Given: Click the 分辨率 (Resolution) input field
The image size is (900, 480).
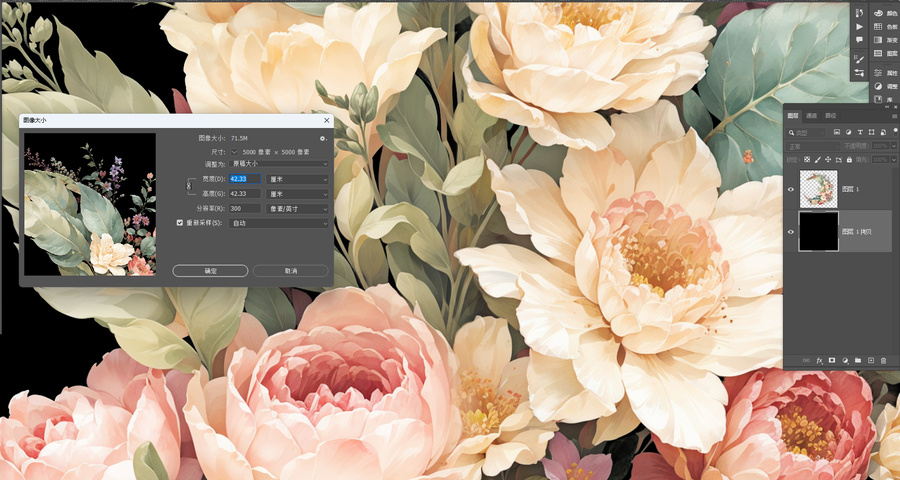Looking at the screenshot, I should pyautogui.click(x=245, y=209).
